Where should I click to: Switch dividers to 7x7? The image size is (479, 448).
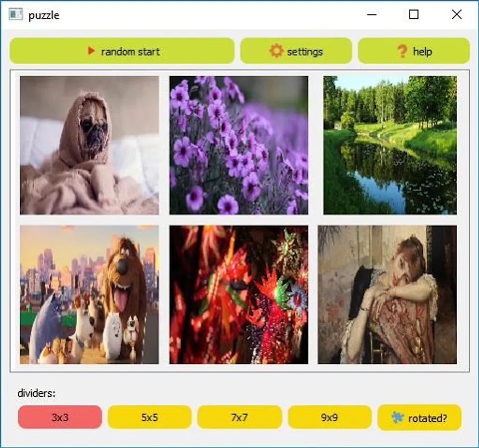(x=239, y=417)
